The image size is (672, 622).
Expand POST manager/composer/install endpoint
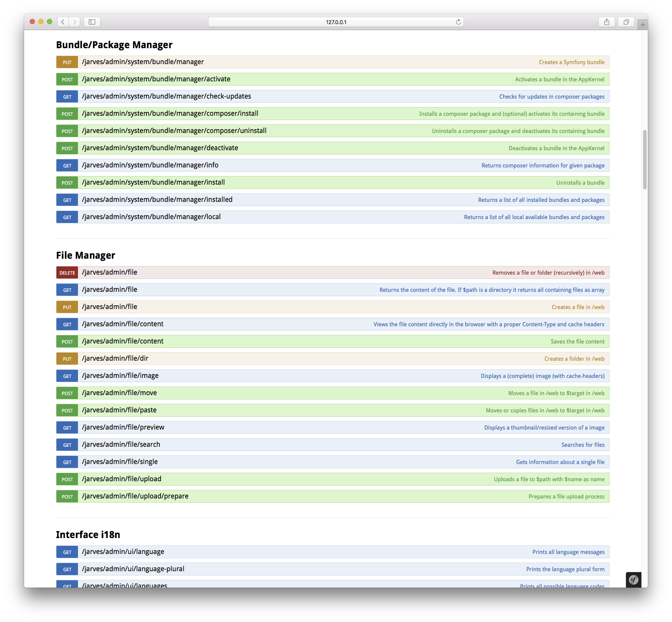coord(333,114)
